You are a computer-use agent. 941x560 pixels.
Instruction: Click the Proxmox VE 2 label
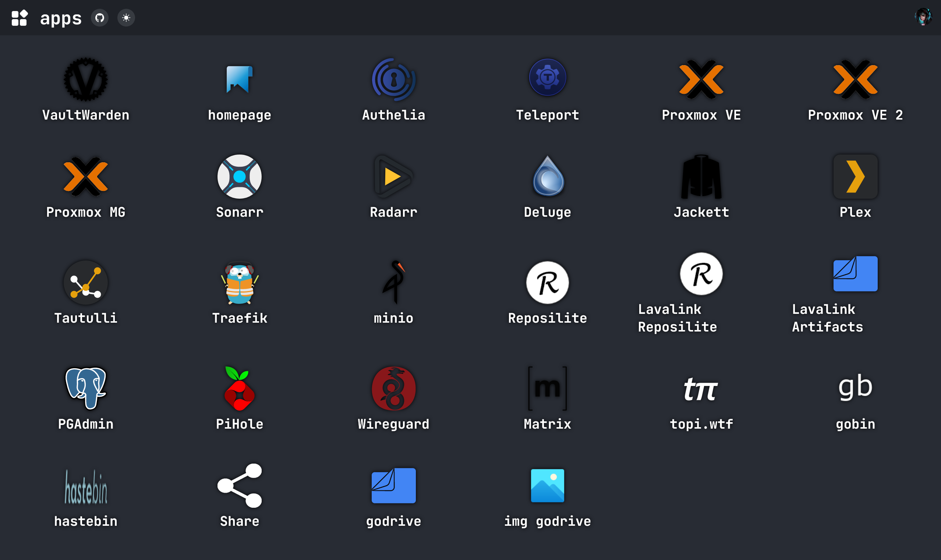pos(855,115)
